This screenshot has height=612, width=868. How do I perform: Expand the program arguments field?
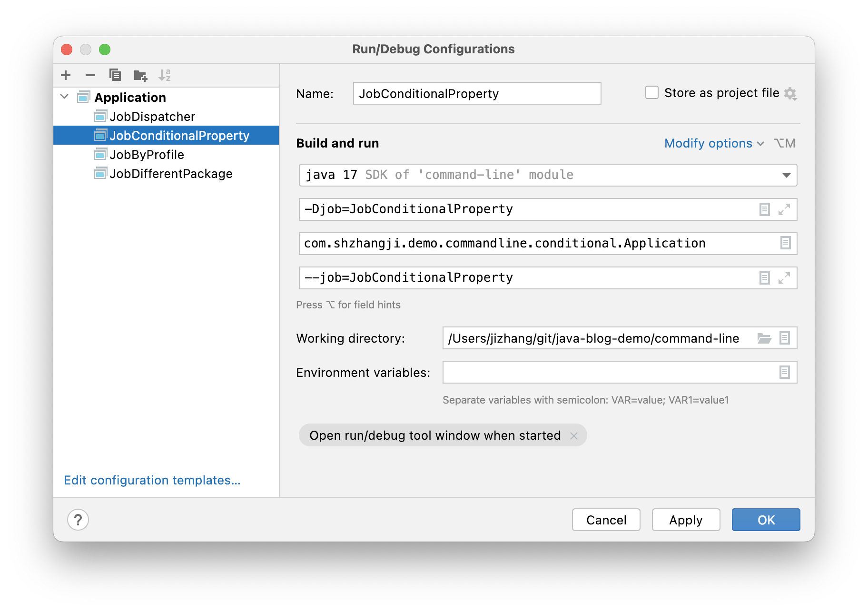tap(784, 278)
